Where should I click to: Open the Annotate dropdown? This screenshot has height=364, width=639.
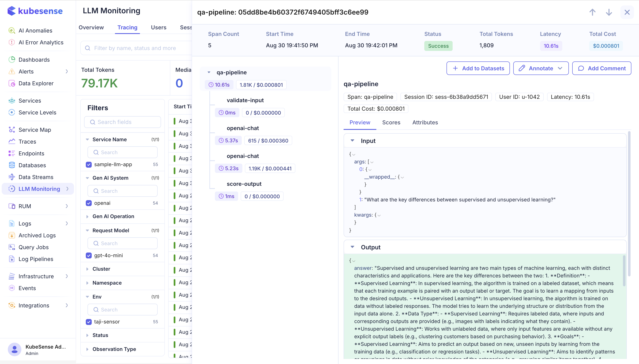coord(541,68)
